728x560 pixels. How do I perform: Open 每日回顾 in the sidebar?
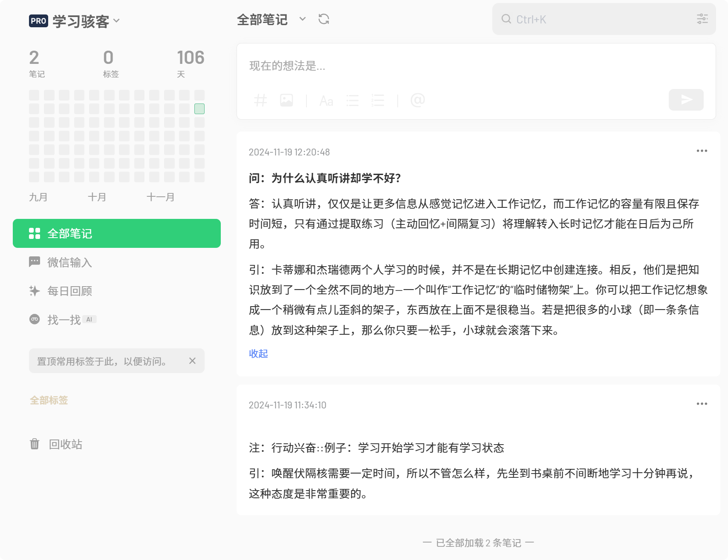(x=69, y=291)
